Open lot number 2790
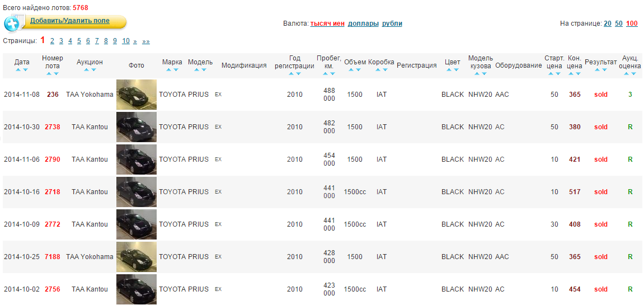The height and width of the screenshot is (305, 644). click(x=53, y=159)
